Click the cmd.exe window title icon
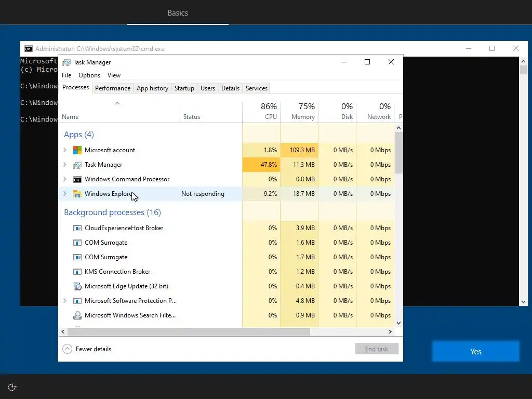This screenshot has width=532, height=399. 29,48
